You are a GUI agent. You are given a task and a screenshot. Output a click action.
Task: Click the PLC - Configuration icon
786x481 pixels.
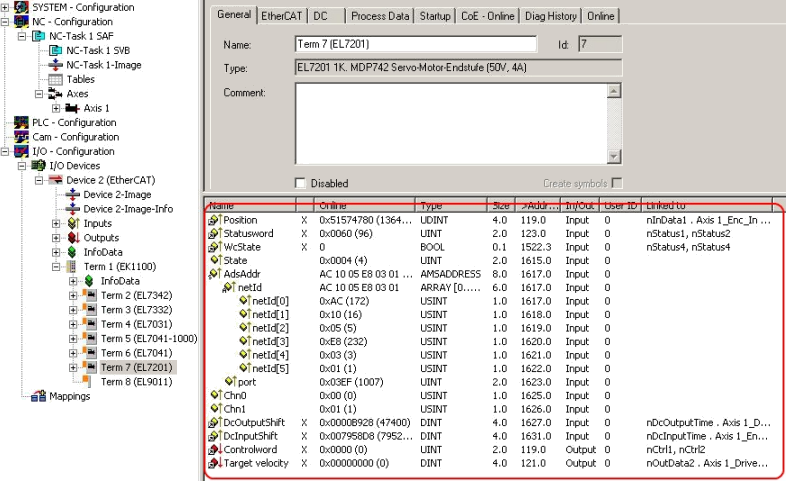[21, 123]
